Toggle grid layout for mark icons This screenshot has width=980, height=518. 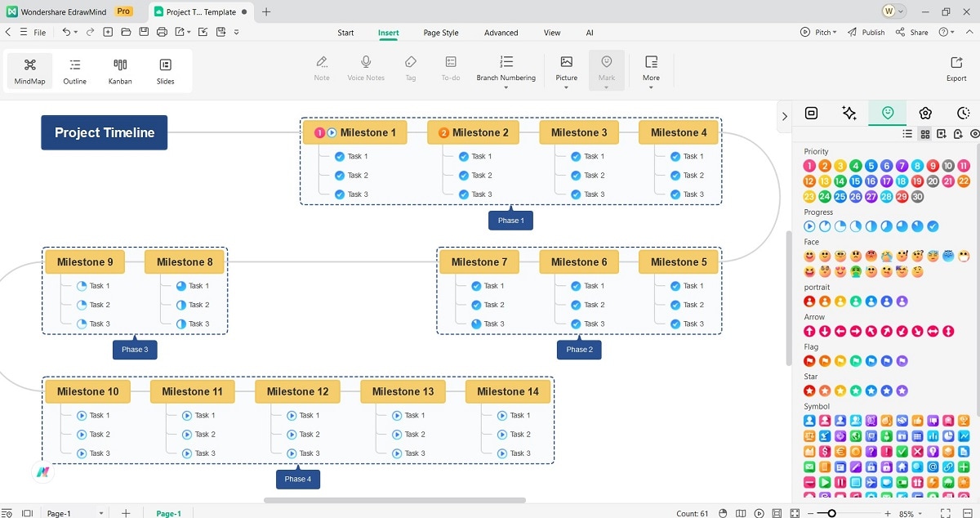pyautogui.click(x=924, y=133)
